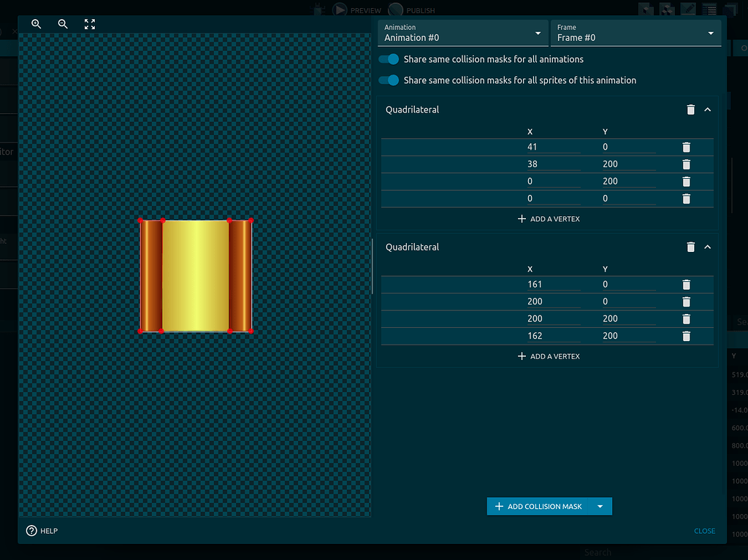Viewport: 748px width, 560px height.
Task: Click the Add Collision Mask button
Action: pos(538,507)
